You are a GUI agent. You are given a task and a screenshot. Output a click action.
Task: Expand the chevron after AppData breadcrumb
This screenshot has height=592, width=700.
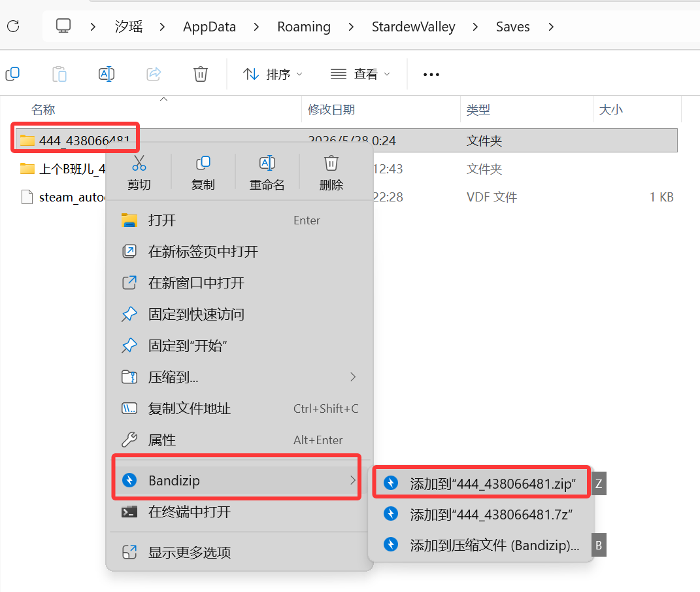tap(256, 27)
